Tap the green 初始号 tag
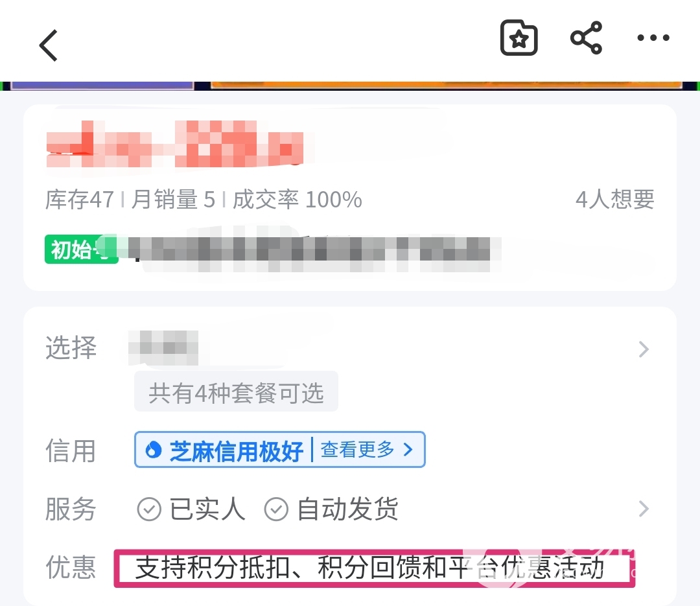Image resolution: width=700 pixels, height=606 pixels. (81, 249)
